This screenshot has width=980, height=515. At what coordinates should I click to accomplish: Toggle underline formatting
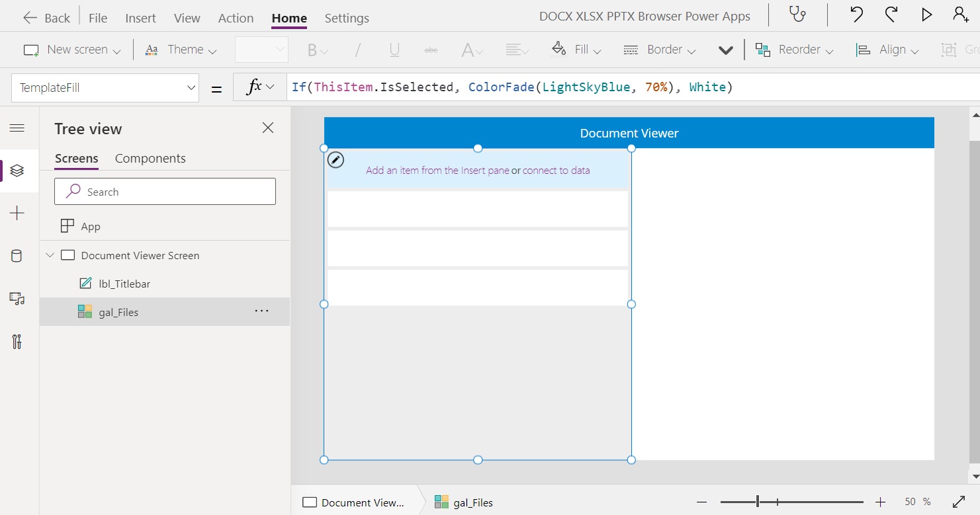[x=395, y=50]
